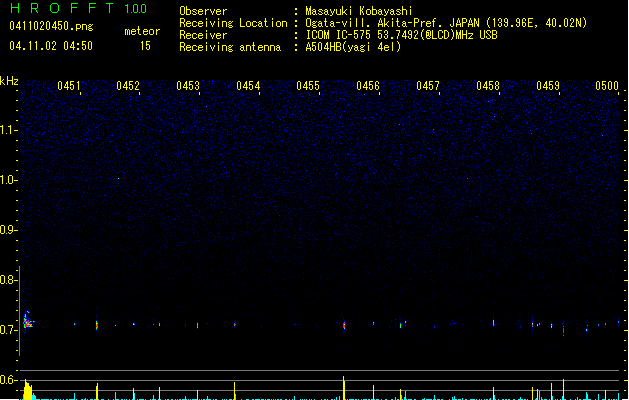Click the 0456 time marker
Viewport: 629px width, 400px height.
368,86
